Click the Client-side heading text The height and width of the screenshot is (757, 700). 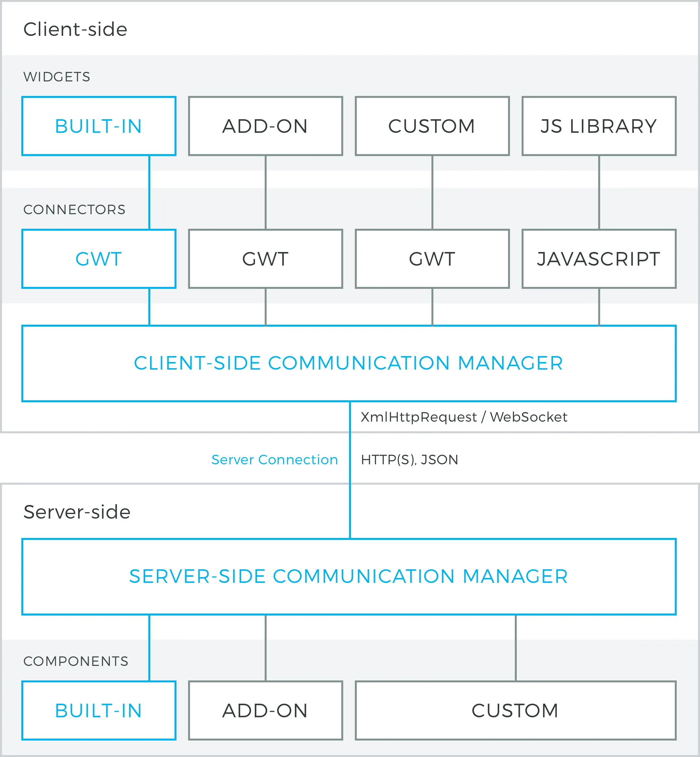pos(75,29)
